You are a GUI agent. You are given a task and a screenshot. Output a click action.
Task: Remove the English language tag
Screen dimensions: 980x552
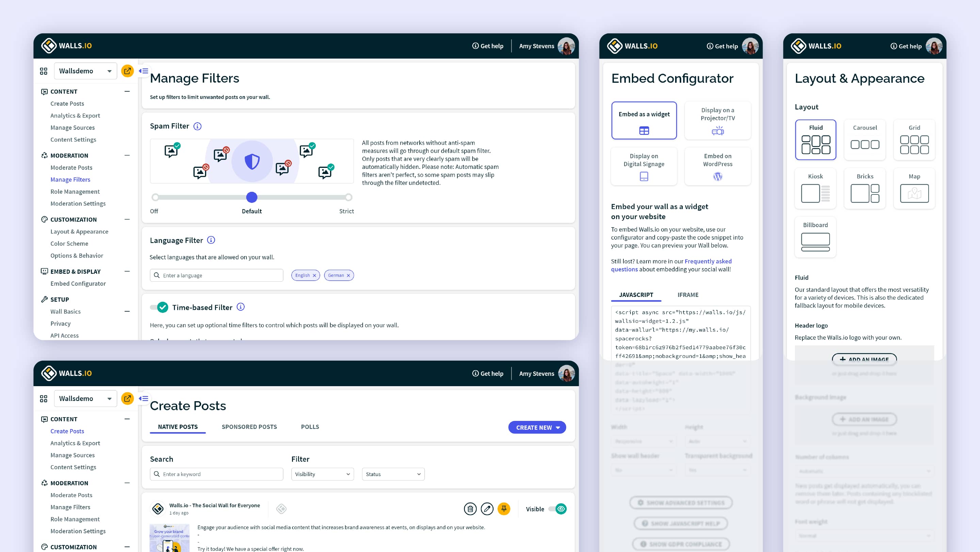pyautogui.click(x=315, y=275)
